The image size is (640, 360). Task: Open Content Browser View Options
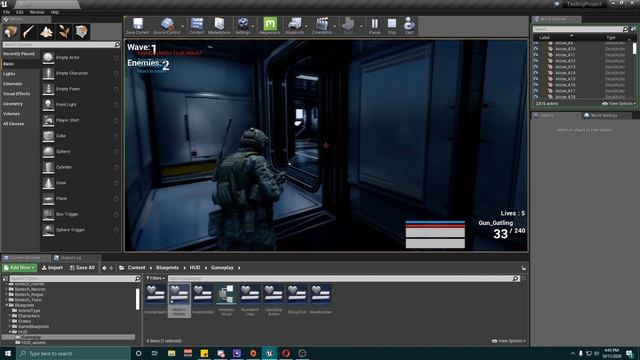pos(509,341)
